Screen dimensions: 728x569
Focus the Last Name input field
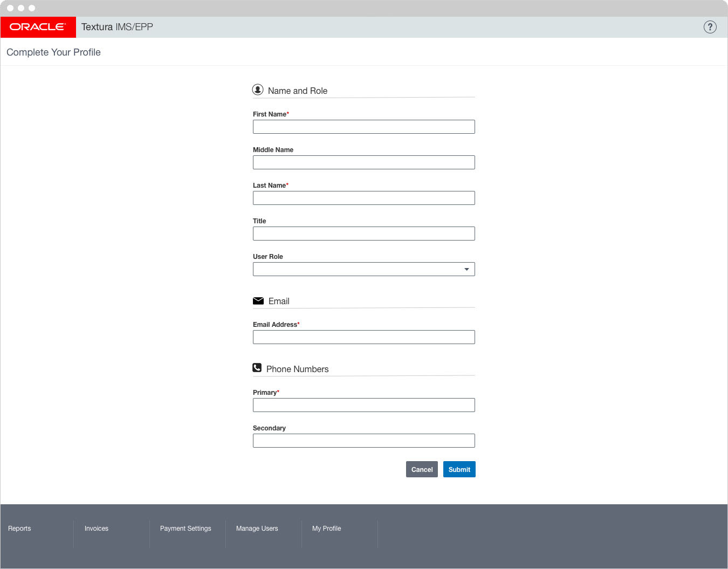pos(364,198)
